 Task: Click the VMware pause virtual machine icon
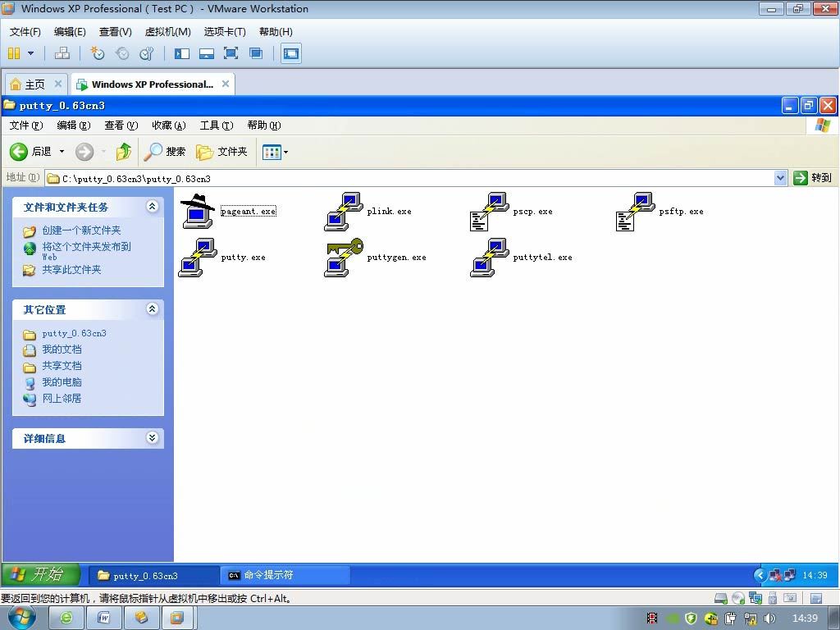point(14,53)
